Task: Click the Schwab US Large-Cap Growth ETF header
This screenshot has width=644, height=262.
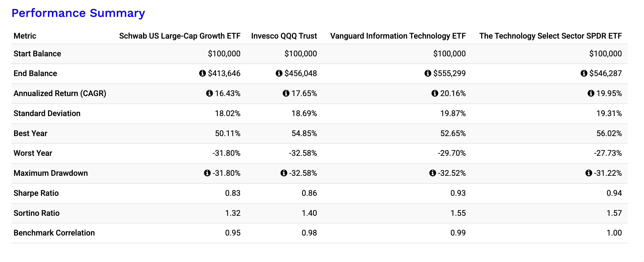Action: [x=180, y=36]
